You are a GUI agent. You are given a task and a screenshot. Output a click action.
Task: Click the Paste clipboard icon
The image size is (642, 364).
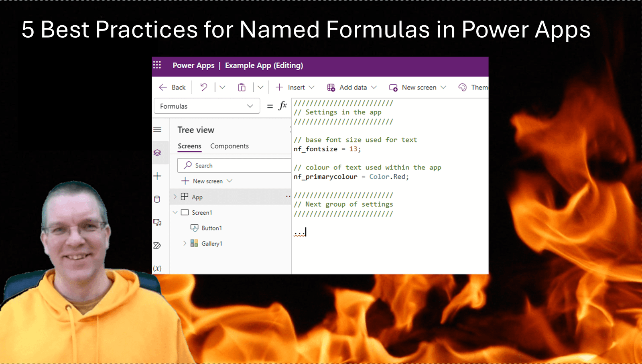(242, 87)
